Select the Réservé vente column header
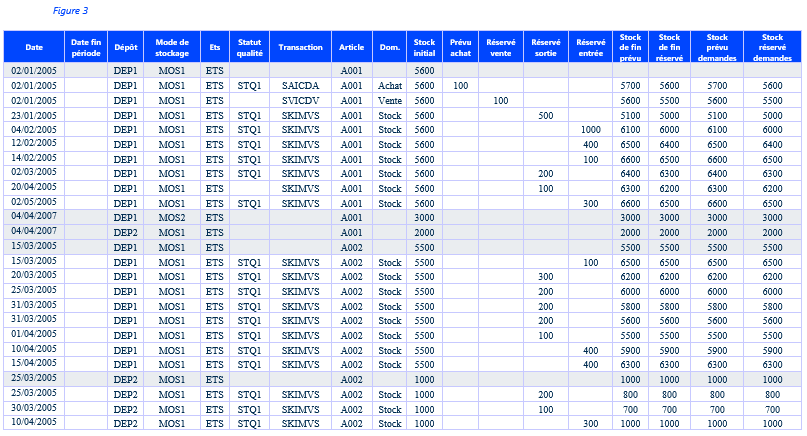 coord(501,47)
